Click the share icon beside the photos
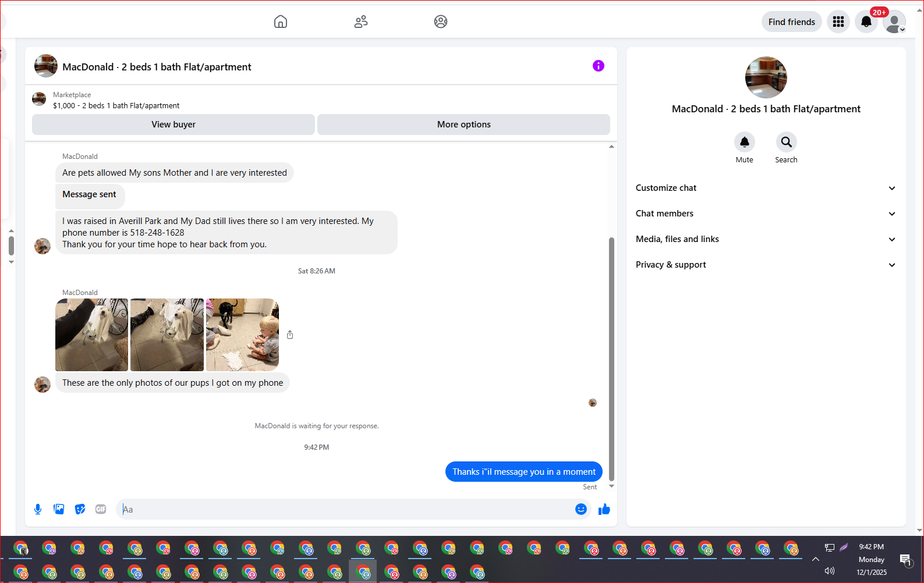 click(290, 335)
